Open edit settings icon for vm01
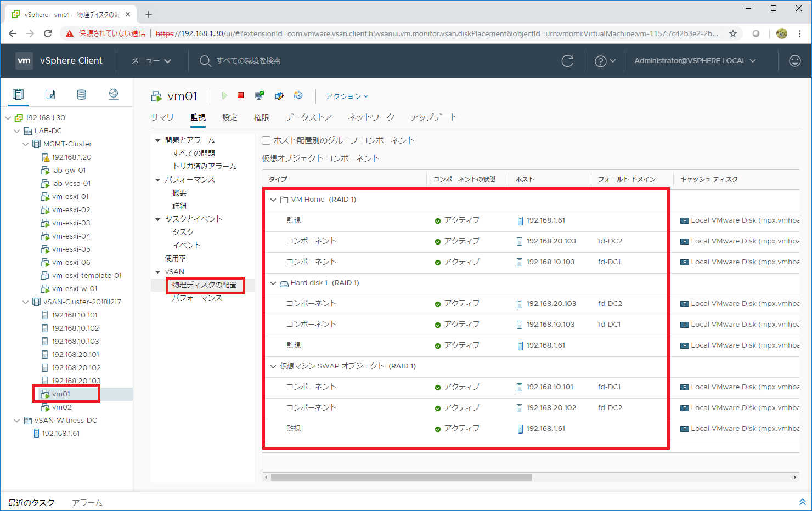 tap(279, 95)
